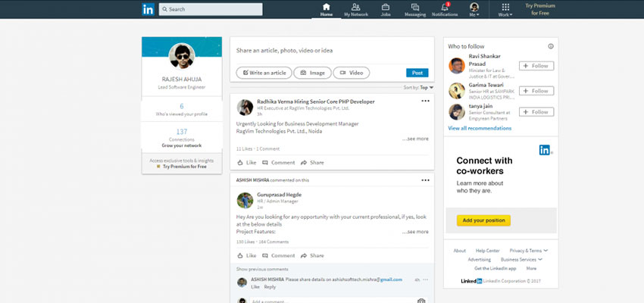Screen dimensions: 644x303
Task: Open RAJESH AHUJA profile name link
Action: 182,80
